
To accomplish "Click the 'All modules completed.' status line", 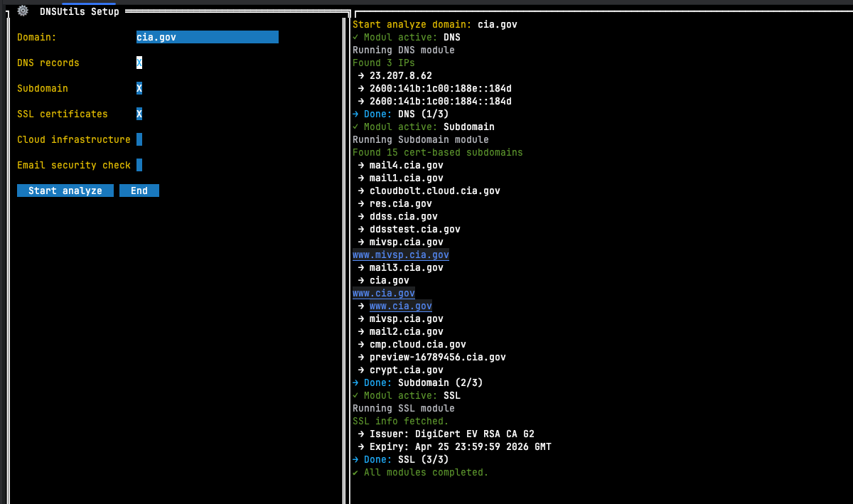I will [421, 472].
